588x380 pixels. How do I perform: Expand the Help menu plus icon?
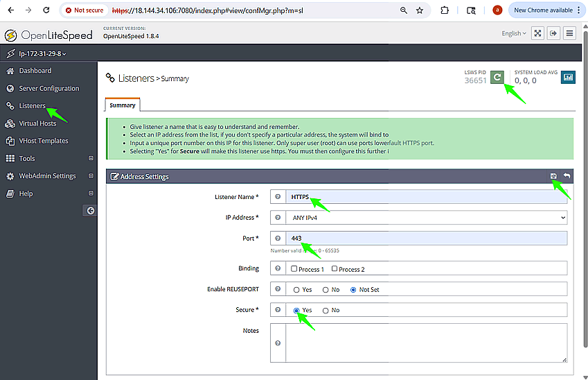click(x=91, y=193)
